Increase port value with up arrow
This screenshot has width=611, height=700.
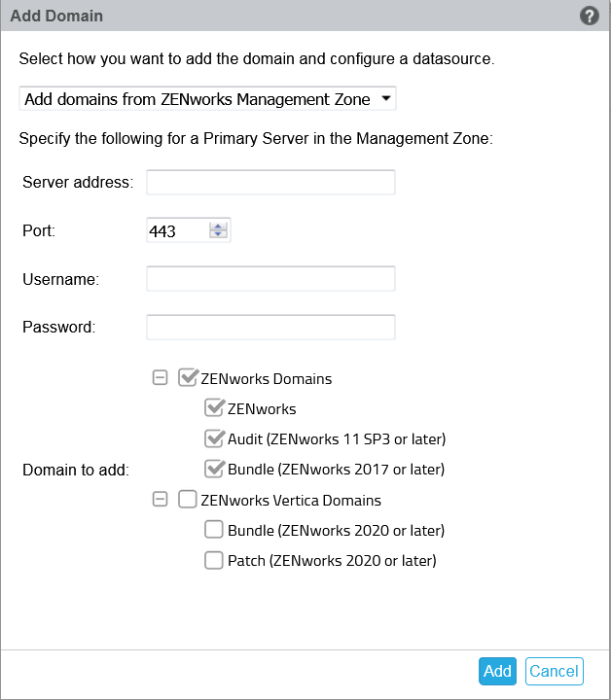(x=218, y=227)
